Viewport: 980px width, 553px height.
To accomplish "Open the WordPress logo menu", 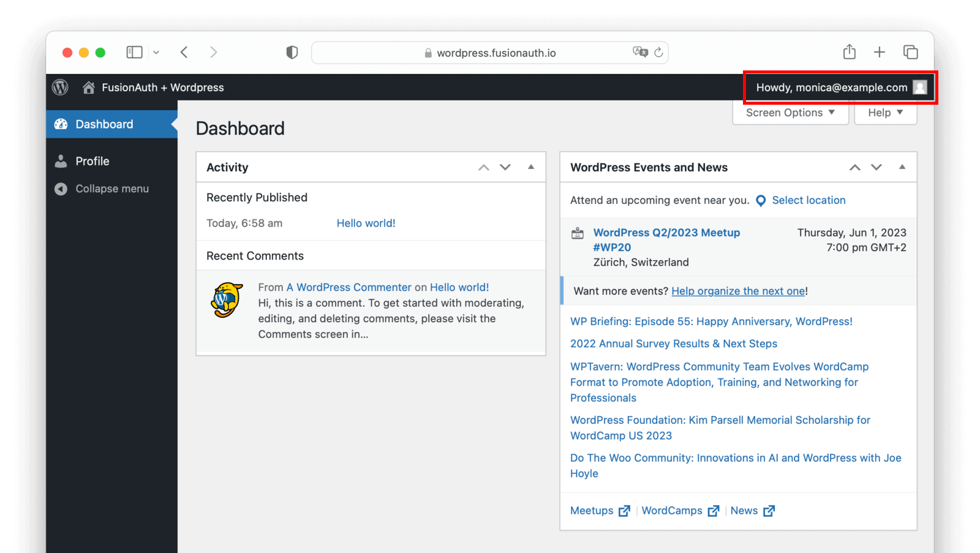I will coord(60,88).
